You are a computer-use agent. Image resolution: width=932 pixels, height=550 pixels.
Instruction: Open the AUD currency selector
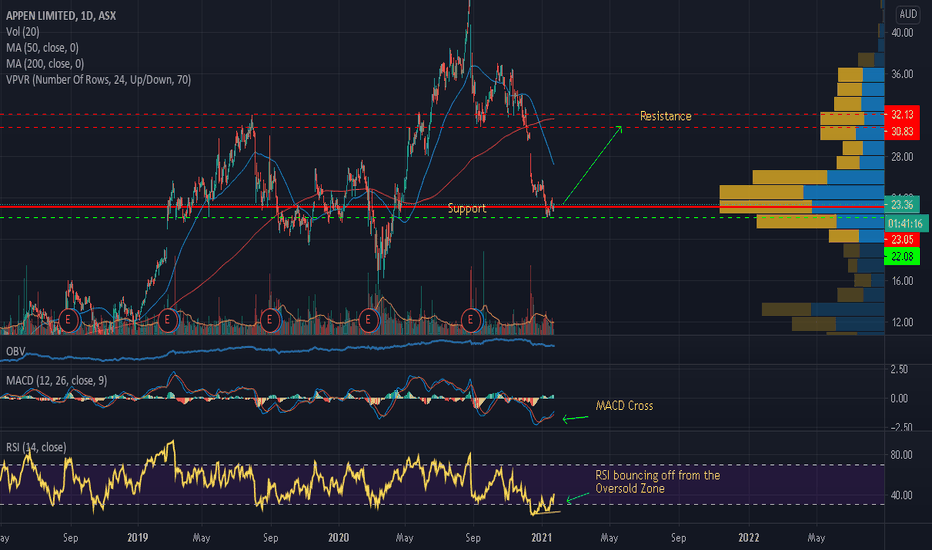(908, 14)
